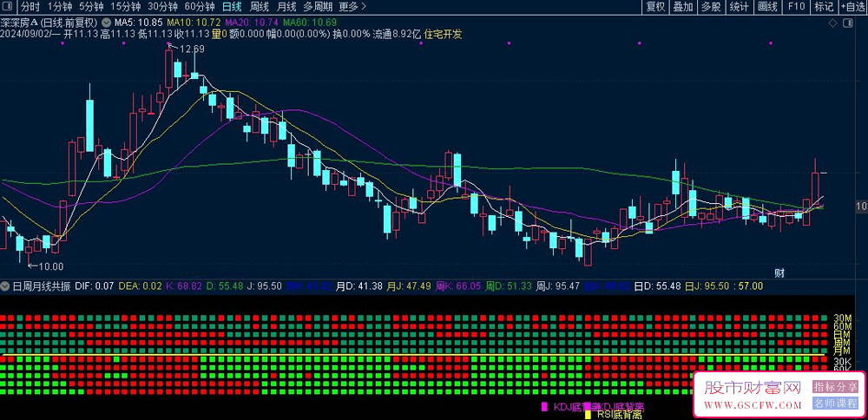Click the MA20: 10.74 value
868x420 pixels.
252,23
